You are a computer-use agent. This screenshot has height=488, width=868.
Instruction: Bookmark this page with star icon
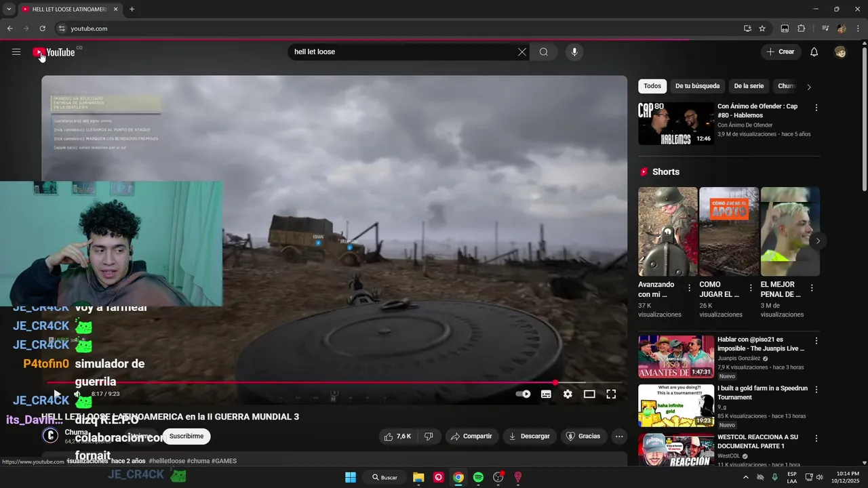(x=762, y=28)
